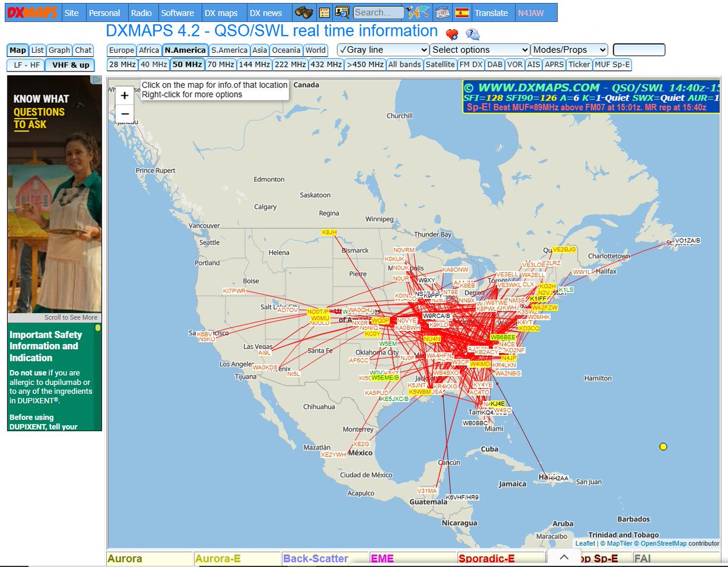Click the yellow sun marker on the map
The width and height of the screenshot is (728, 567).
pyautogui.click(x=663, y=447)
